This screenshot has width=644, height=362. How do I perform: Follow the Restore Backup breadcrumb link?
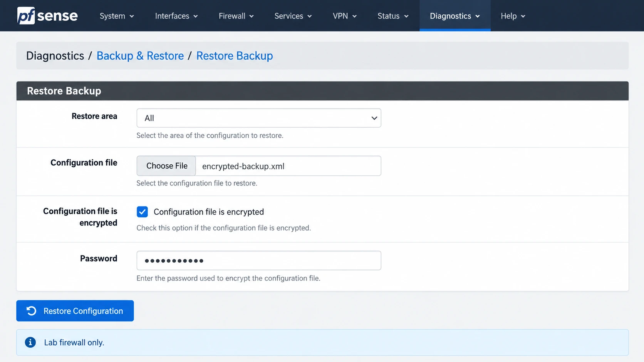click(235, 56)
